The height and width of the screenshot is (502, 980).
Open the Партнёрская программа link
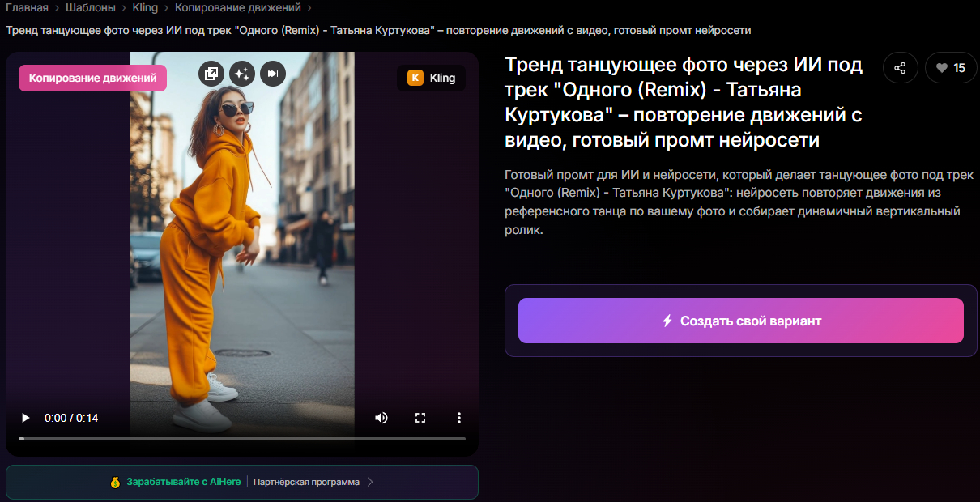pyautogui.click(x=306, y=481)
